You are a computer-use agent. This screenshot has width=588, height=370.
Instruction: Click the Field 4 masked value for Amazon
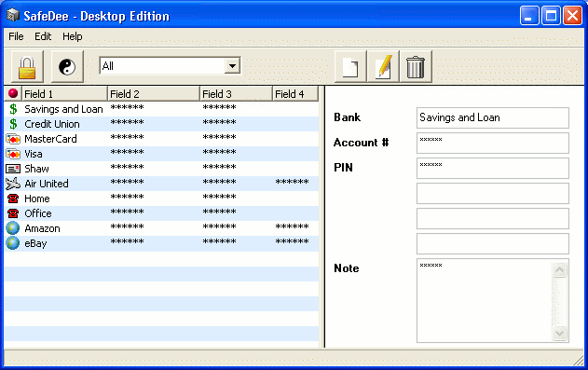click(292, 226)
